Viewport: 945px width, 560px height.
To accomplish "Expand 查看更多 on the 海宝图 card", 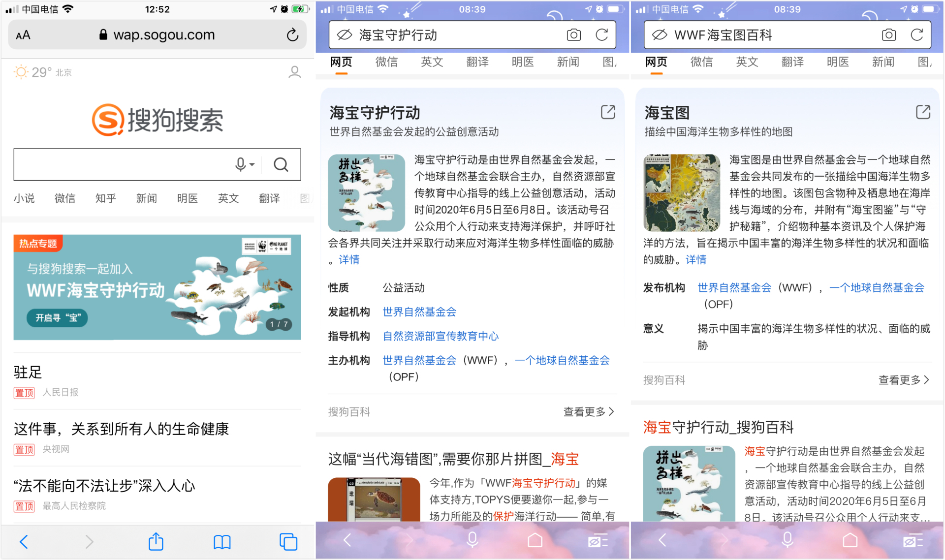I will coord(904,380).
